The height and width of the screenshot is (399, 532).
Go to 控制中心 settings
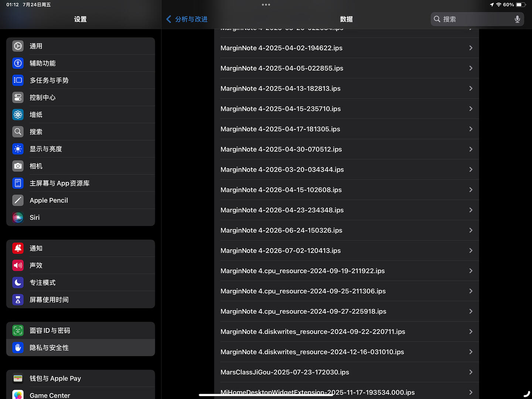click(81, 98)
